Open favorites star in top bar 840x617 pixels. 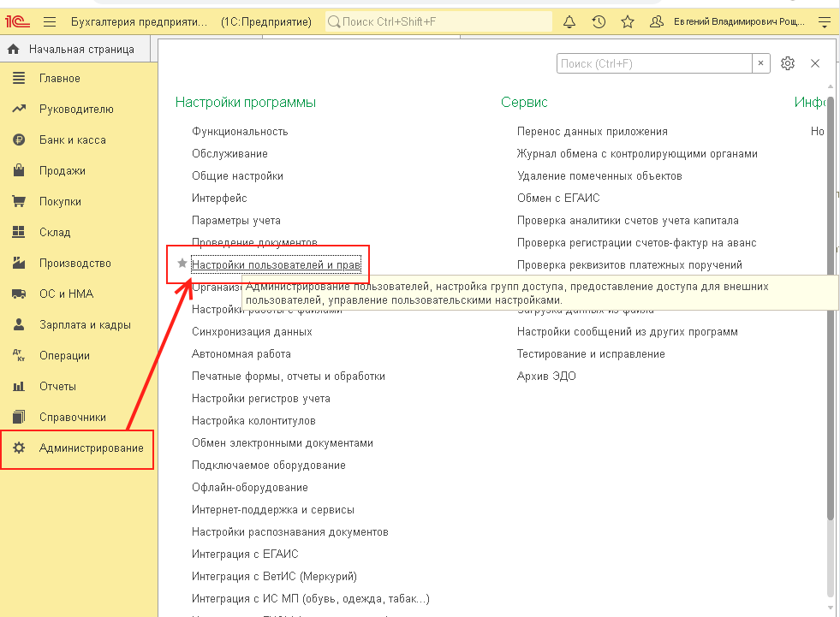627,21
